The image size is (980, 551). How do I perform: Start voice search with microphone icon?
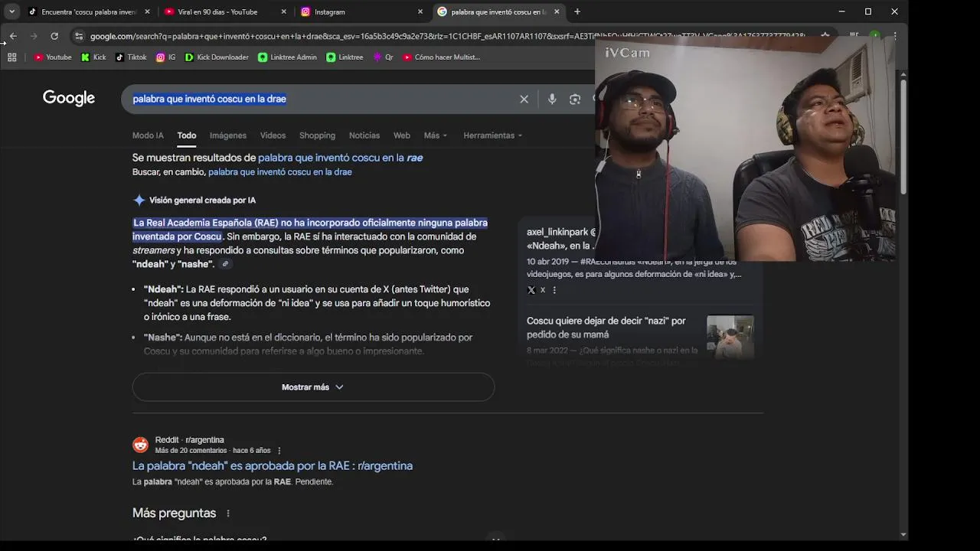coord(552,99)
